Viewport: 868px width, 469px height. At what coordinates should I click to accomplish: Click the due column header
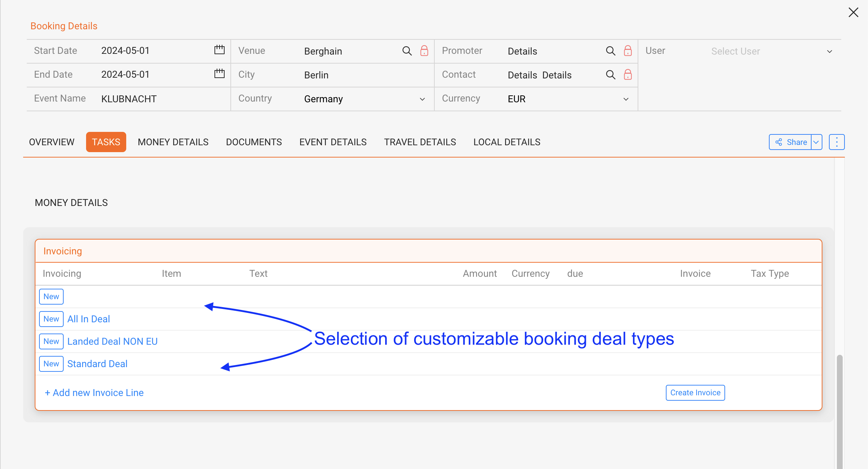coord(575,274)
